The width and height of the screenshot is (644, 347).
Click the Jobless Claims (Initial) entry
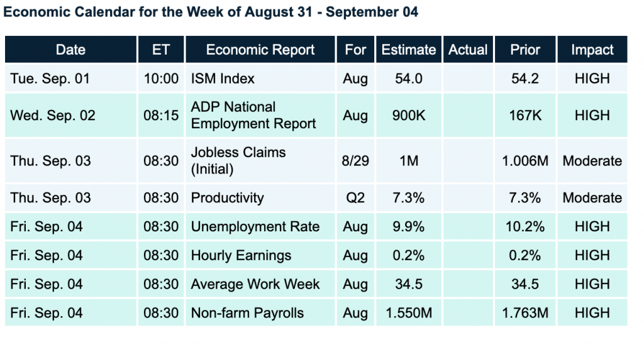[x=238, y=161]
